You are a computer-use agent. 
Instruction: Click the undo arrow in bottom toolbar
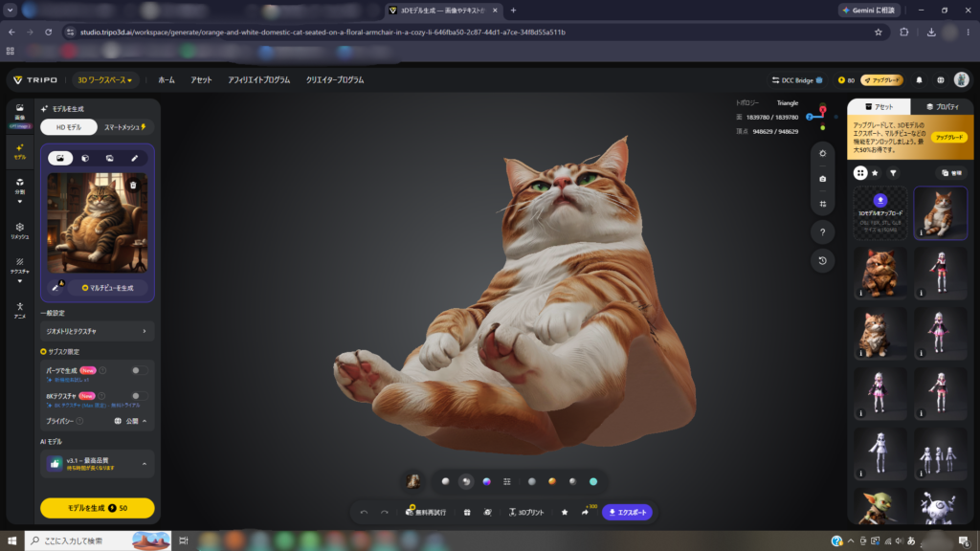tap(364, 513)
